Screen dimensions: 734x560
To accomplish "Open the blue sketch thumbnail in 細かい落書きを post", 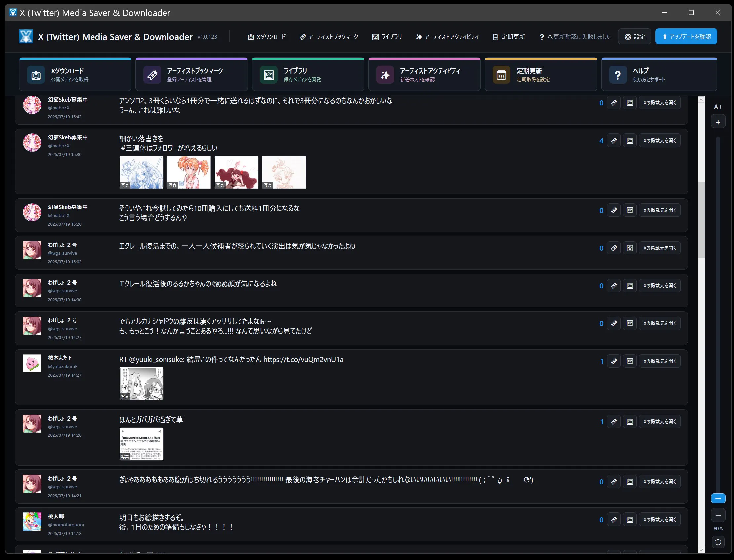I will pos(141,172).
